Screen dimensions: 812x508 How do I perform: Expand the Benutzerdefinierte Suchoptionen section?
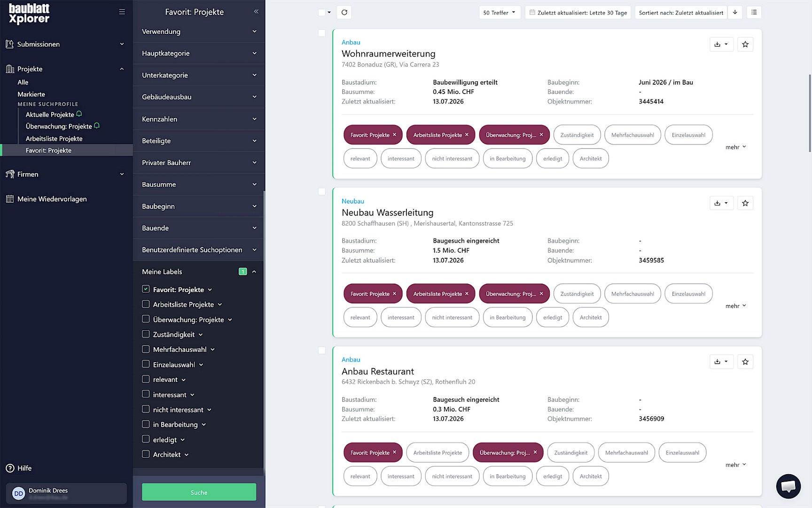click(199, 250)
